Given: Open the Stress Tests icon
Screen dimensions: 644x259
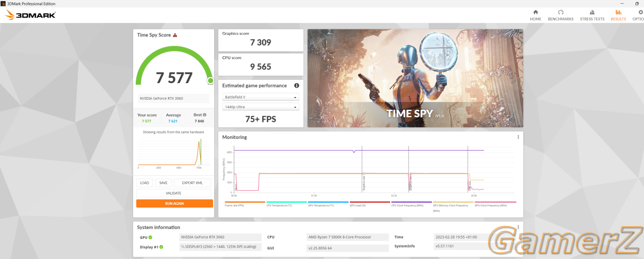Looking at the screenshot, I should pos(592,12).
